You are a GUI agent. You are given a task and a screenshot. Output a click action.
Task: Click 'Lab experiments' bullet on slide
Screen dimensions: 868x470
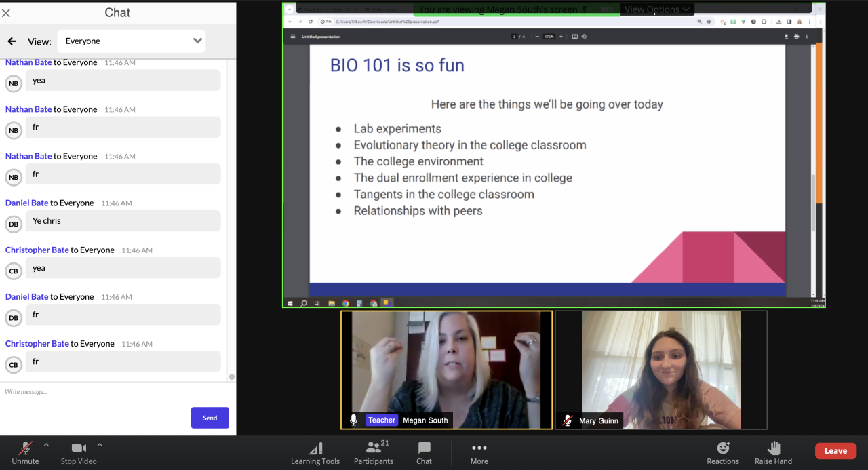click(397, 129)
